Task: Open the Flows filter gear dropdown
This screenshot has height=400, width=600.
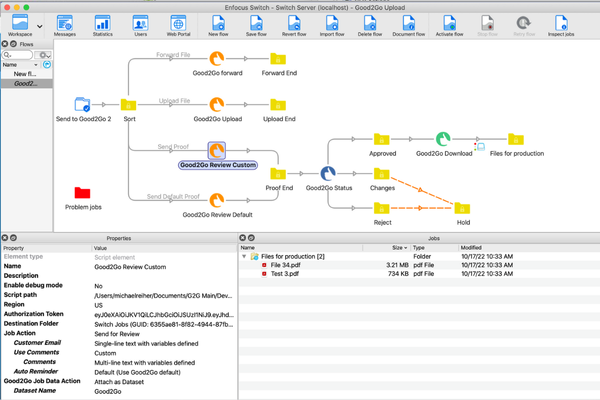Action: [x=43, y=55]
